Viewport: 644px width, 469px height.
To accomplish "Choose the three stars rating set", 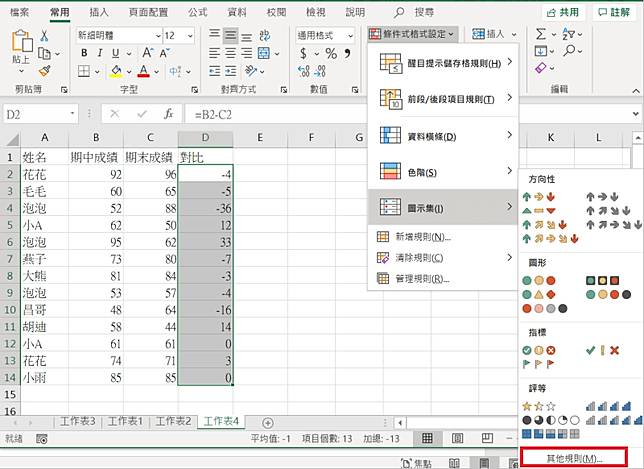I will click(x=539, y=407).
